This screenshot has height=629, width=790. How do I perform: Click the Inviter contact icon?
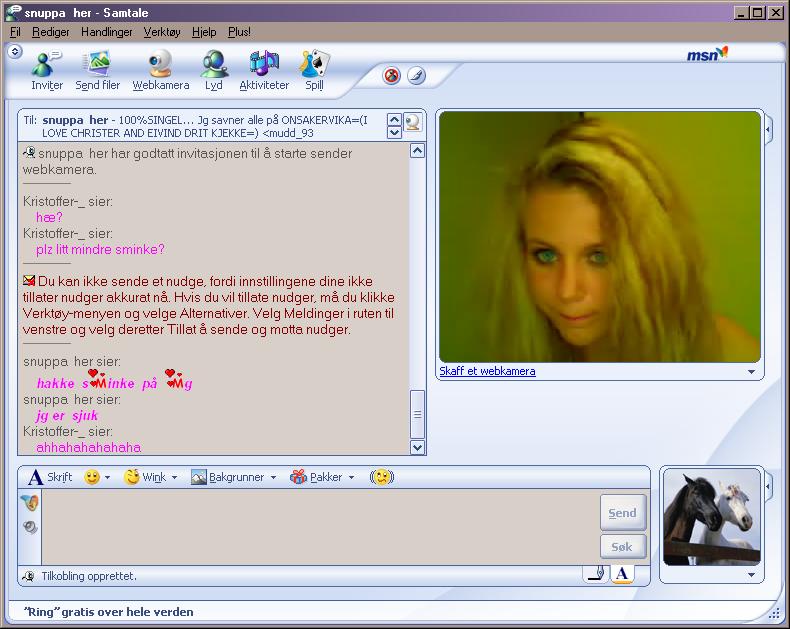(47, 70)
